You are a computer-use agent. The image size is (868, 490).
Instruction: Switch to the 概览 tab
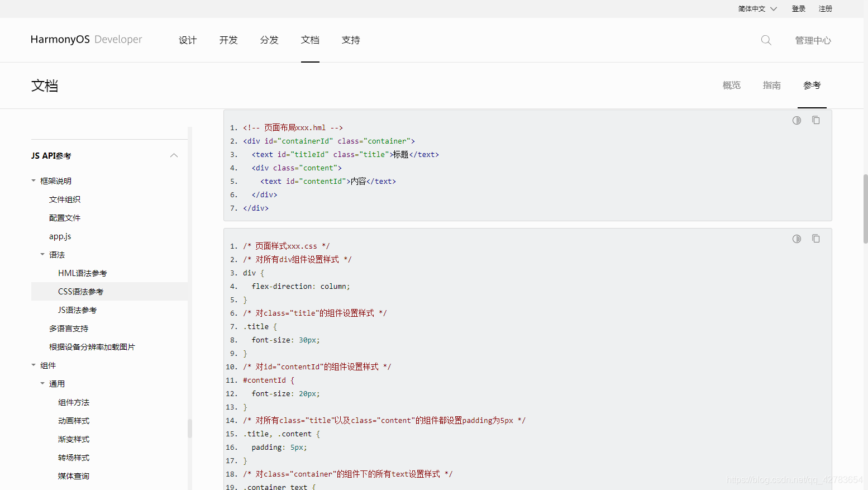click(x=732, y=85)
